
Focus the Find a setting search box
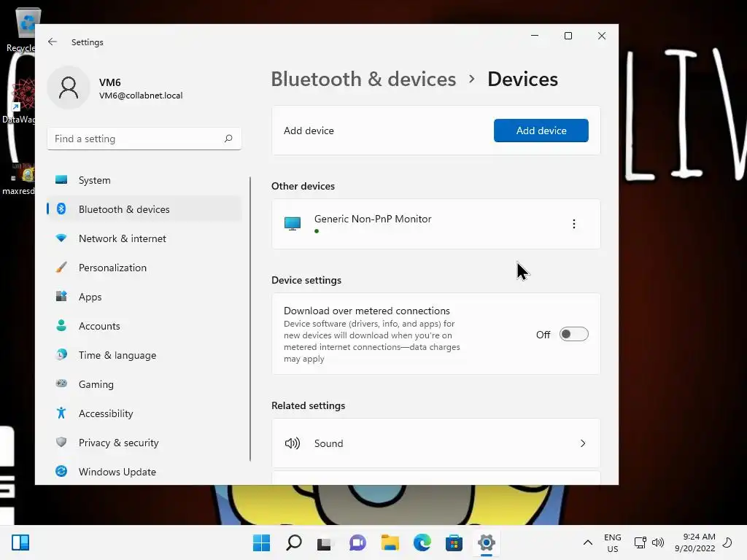click(144, 139)
